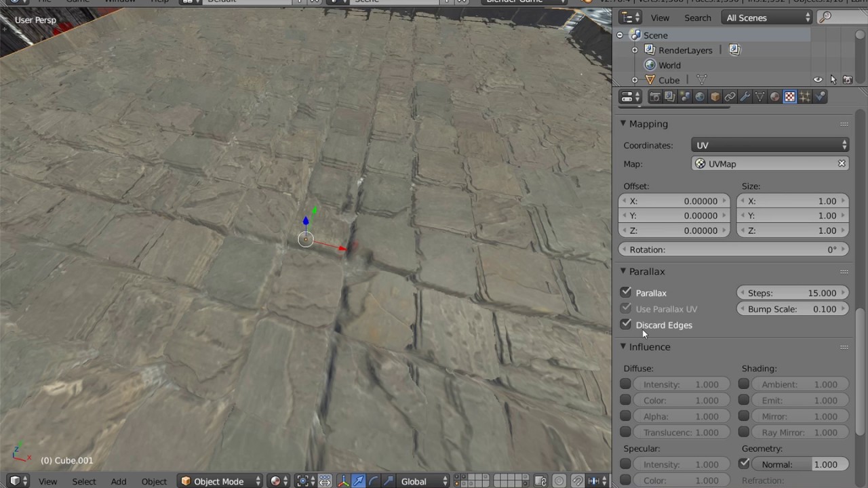The image size is (868, 488).
Task: Enable Shading Ambient influence
Action: tap(744, 384)
